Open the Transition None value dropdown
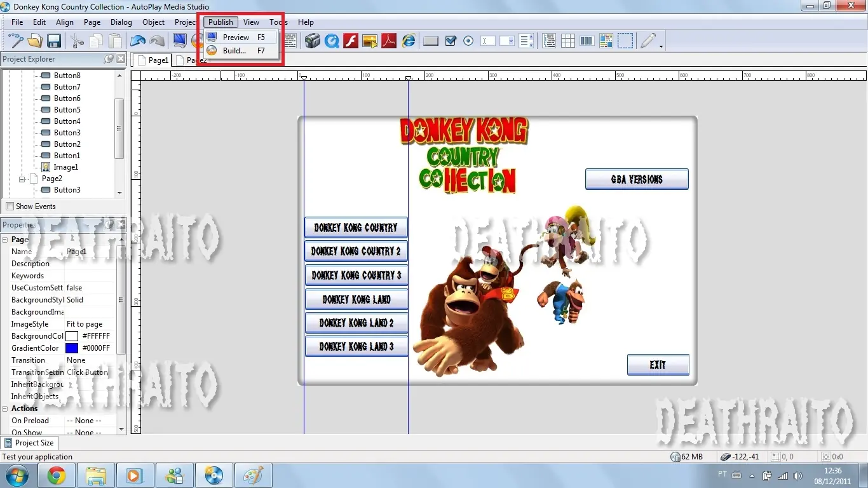 tap(90, 360)
